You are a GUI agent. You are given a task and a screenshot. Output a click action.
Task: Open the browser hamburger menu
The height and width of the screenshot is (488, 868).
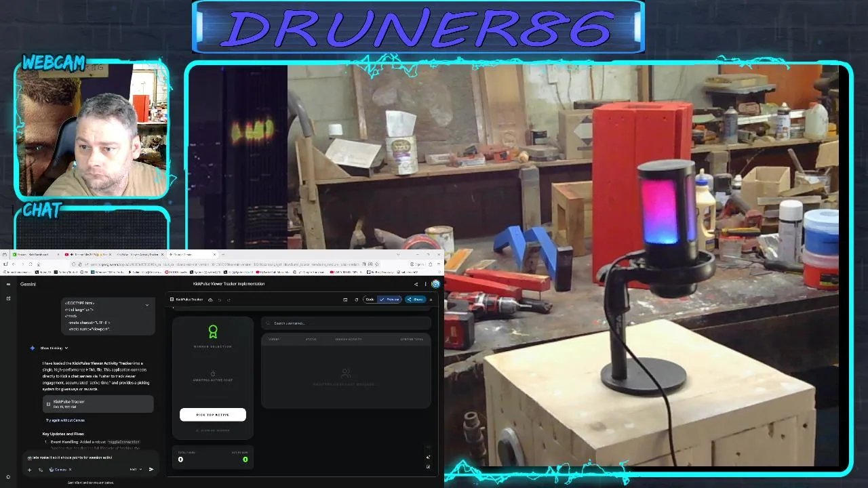tap(440, 264)
